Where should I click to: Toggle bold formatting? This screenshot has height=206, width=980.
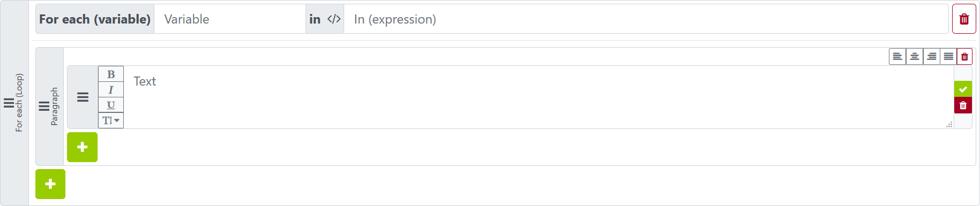111,74
